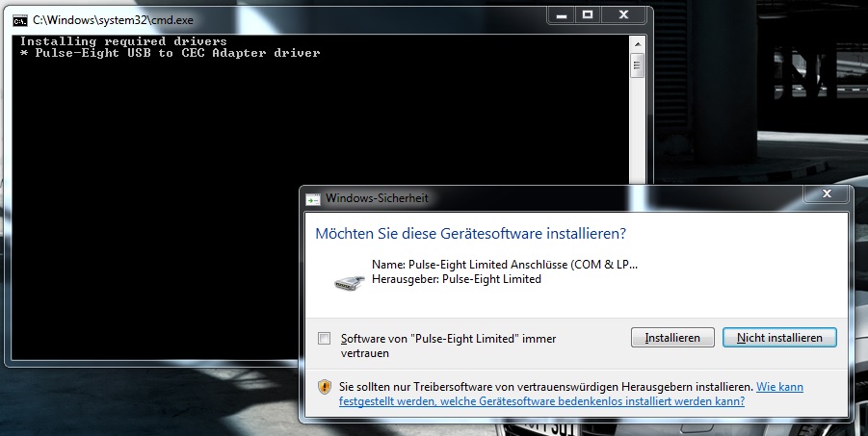Image resolution: width=868 pixels, height=436 pixels.
Task: Click the Nicht installieren button
Action: coord(779,338)
